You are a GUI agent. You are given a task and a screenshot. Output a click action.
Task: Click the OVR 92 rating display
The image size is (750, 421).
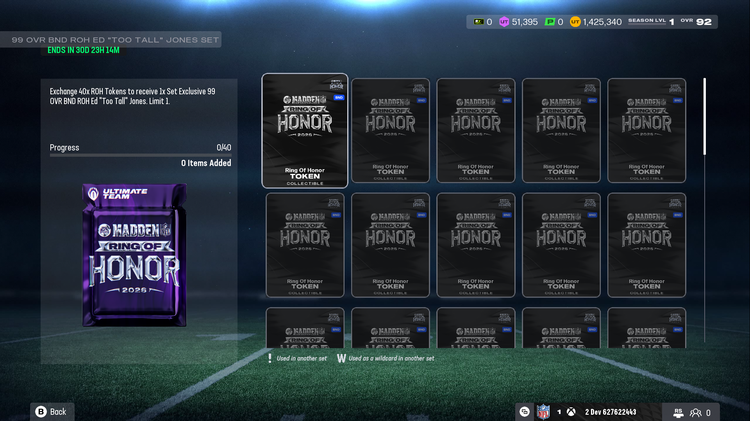click(696, 21)
